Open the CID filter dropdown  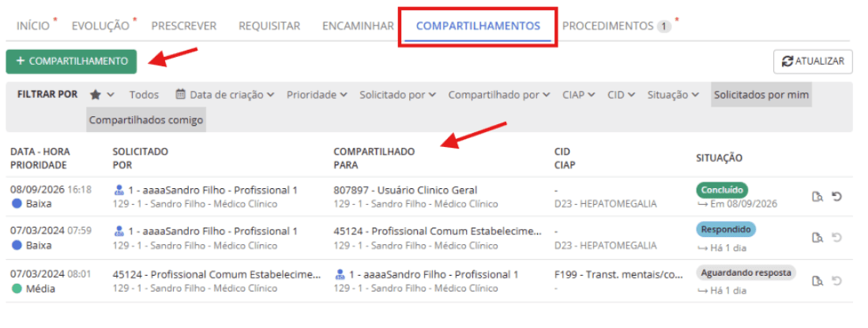point(622,95)
